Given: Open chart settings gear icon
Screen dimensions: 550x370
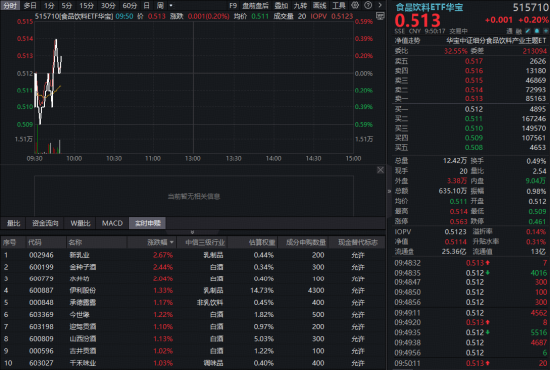Looking at the screenshot, I should tap(355, 5).
